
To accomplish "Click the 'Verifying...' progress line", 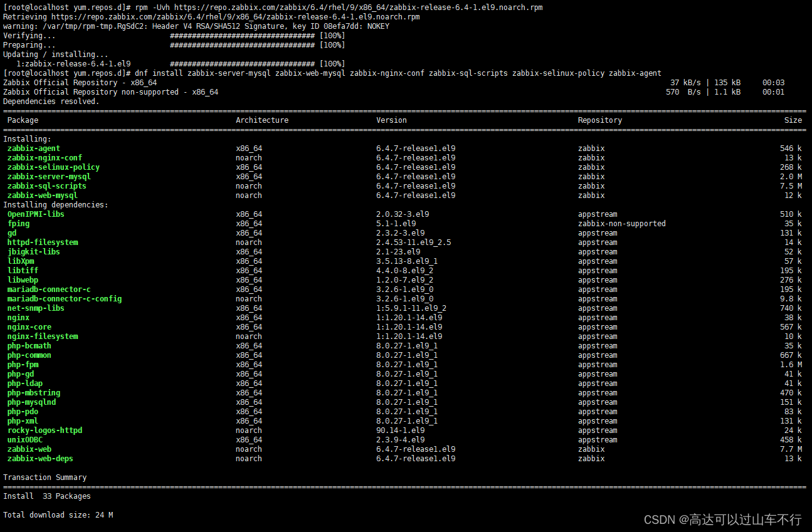I will click(174, 36).
